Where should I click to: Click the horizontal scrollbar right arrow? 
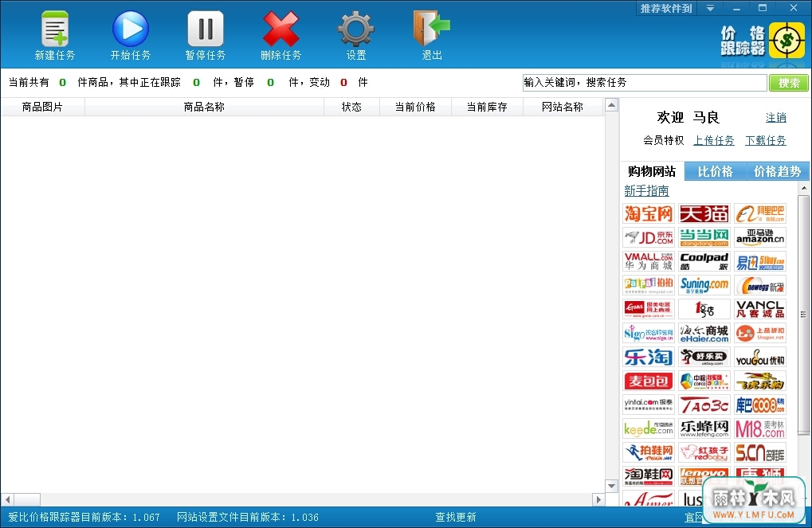tap(598, 499)
